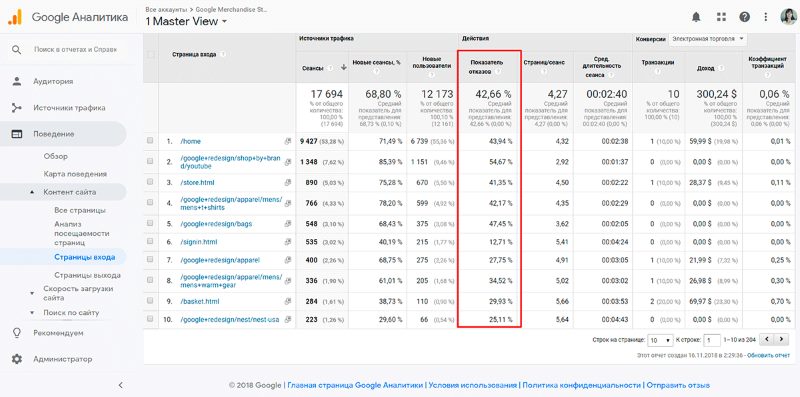Open /store.html page in new window icon
Viewport: 800px width, 397px height.
coord(288,182)
